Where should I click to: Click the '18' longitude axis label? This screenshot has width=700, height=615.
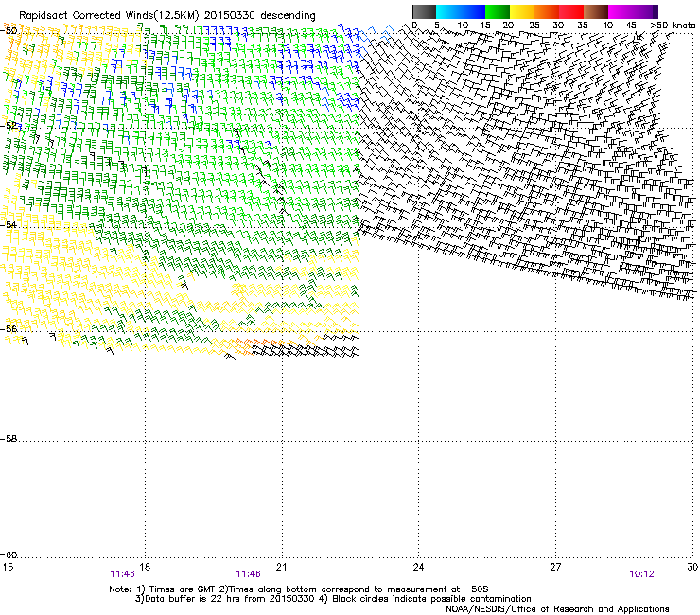[145, 567]
